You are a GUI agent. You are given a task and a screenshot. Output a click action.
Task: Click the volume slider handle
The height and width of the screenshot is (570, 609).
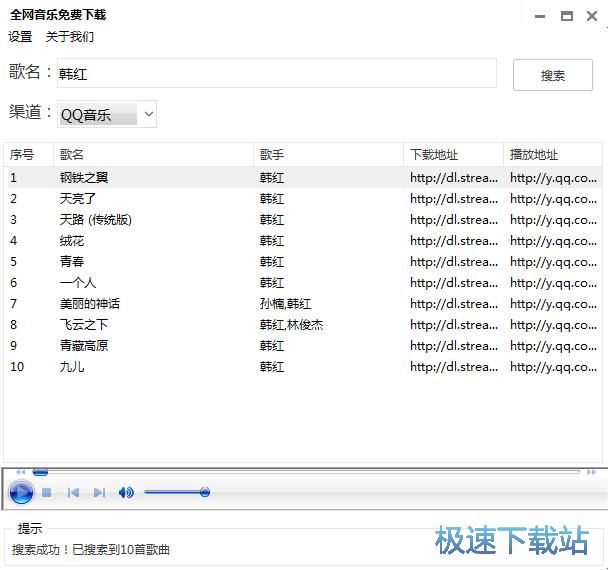pos(205,492)
